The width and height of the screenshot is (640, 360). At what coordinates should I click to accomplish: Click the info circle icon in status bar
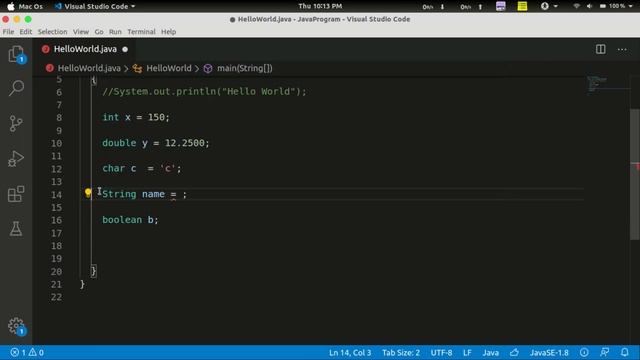(584, 352)
